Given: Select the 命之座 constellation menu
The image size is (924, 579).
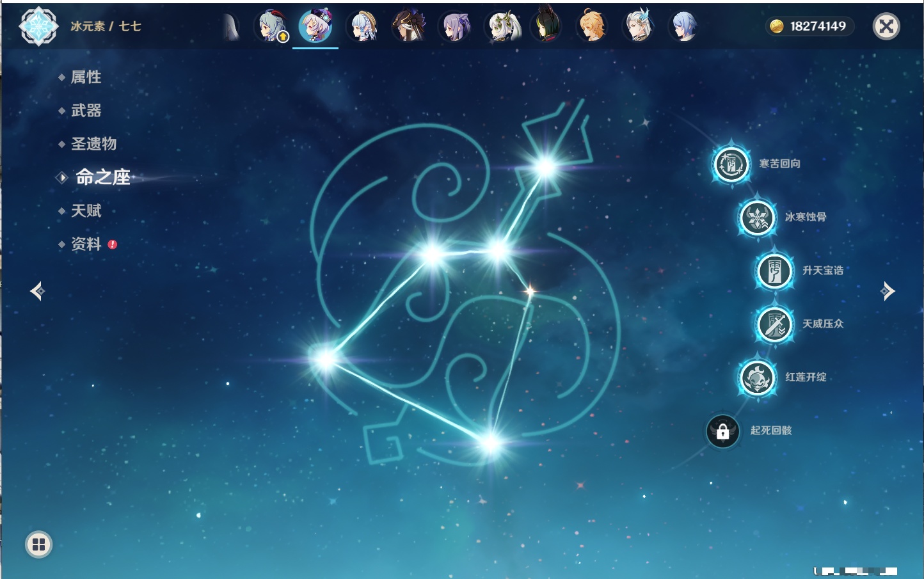Looking at the screenshot, I should [x=102, y=177].
